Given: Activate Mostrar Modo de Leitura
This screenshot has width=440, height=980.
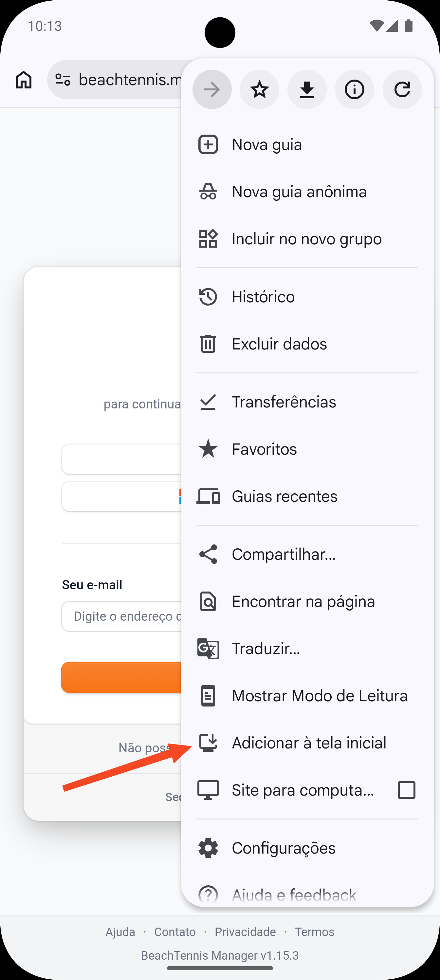Looking at the screenshot, I should click(x=321, y=695).
